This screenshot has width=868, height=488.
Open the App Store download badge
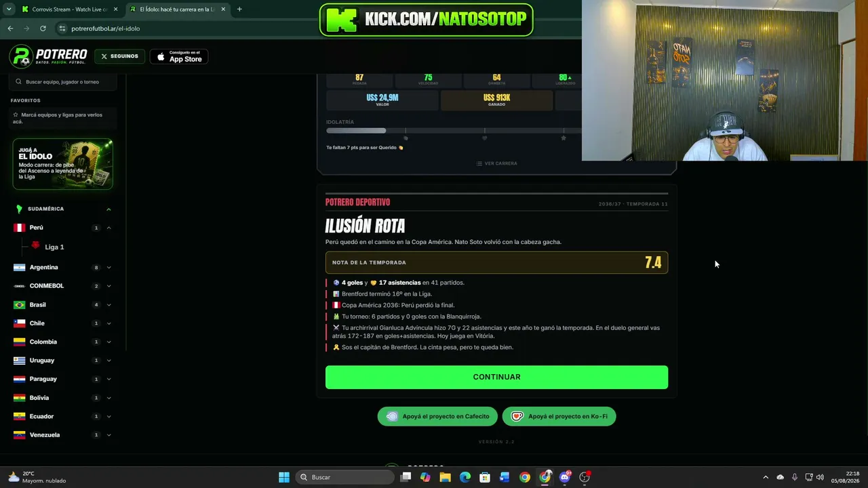pos(179,56)
